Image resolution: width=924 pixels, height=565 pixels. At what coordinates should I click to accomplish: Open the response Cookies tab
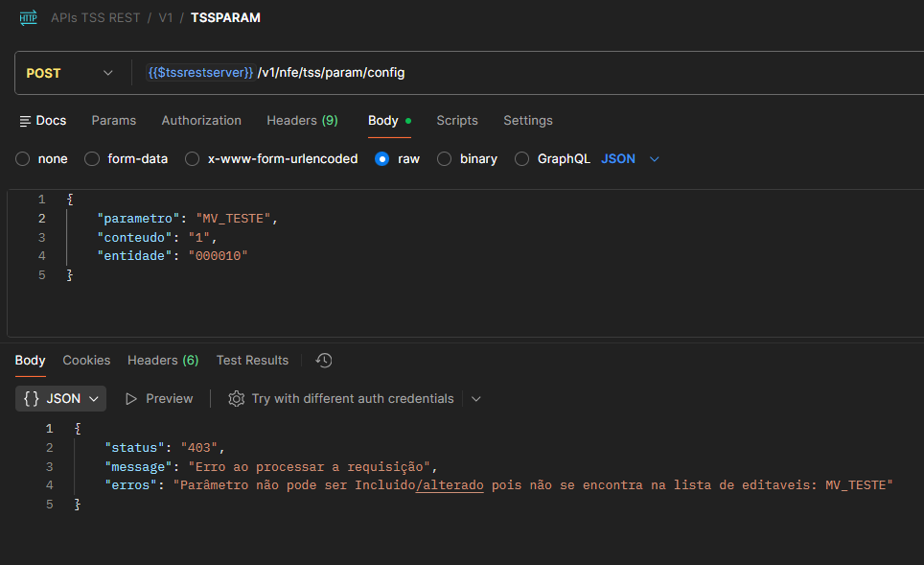[86, 361]
